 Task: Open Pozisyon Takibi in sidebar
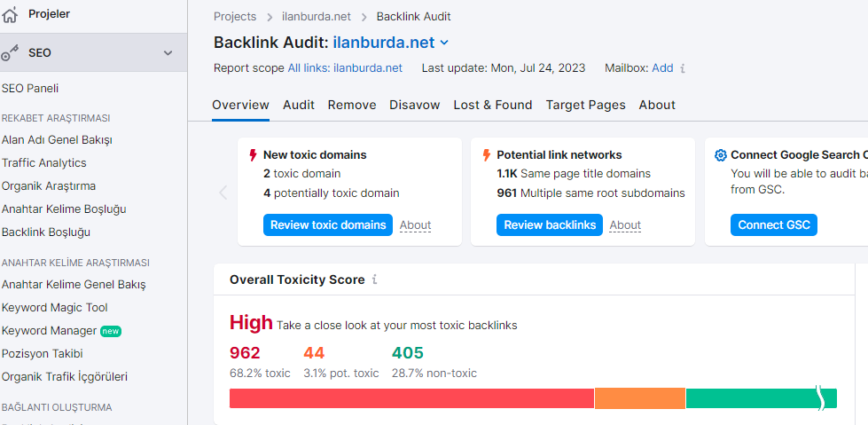tap(42, 353)
